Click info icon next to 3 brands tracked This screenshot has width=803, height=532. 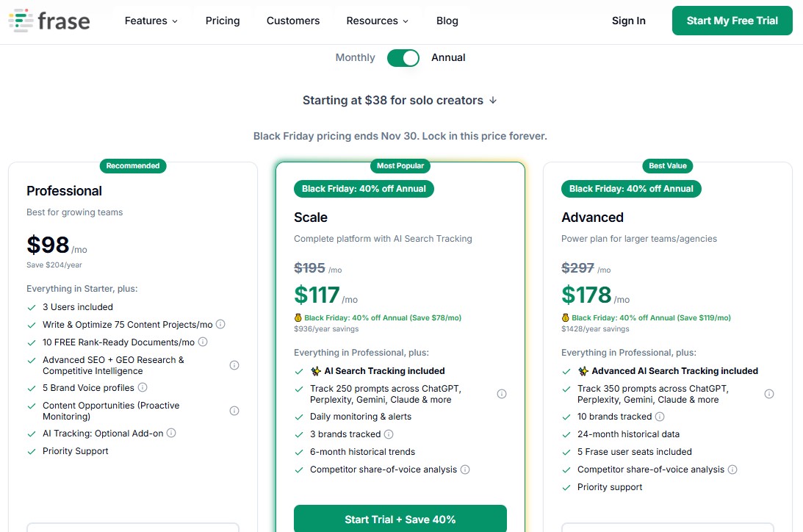[389, 434]
